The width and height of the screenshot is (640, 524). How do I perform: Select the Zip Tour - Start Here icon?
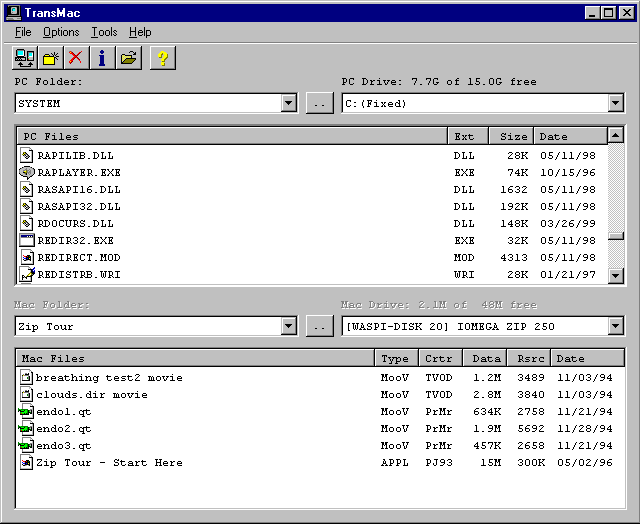pyautogui.click(x=26, y=462)
